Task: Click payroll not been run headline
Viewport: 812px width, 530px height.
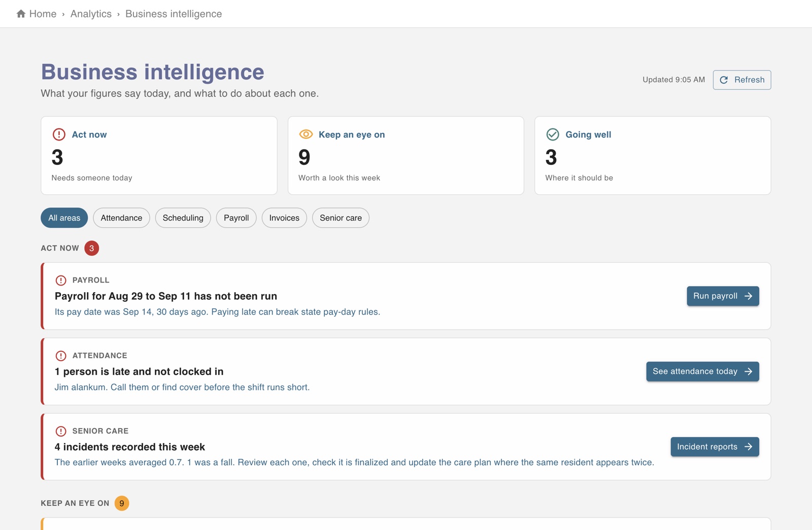Action: 166,296
